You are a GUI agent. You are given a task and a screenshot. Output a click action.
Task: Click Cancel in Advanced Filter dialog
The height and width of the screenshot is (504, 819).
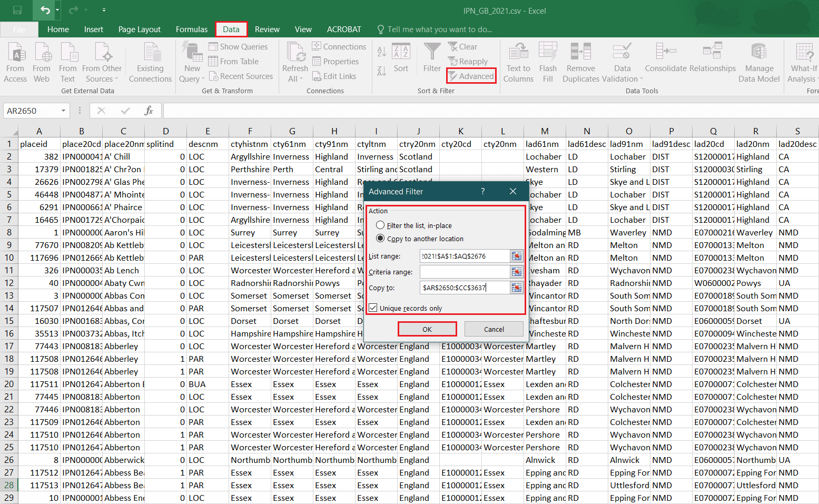tap(494, 329)
